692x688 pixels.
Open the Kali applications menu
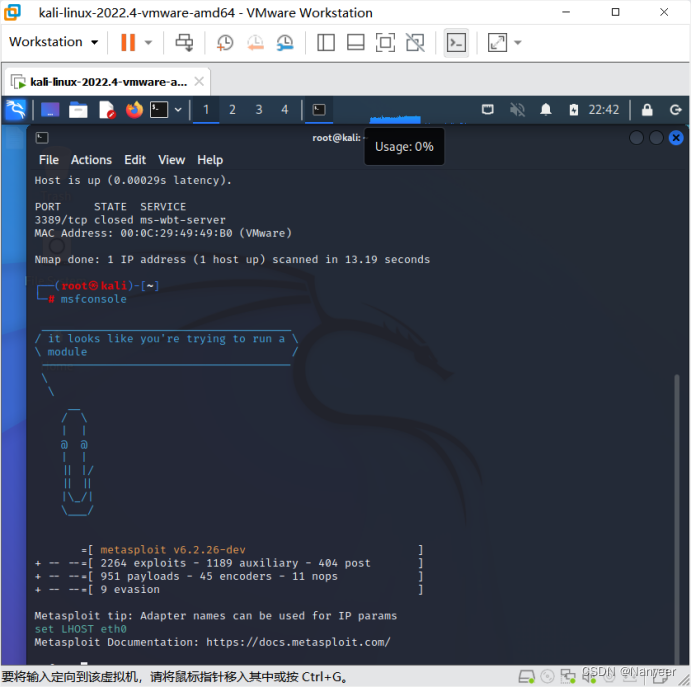tap(16, 109)
